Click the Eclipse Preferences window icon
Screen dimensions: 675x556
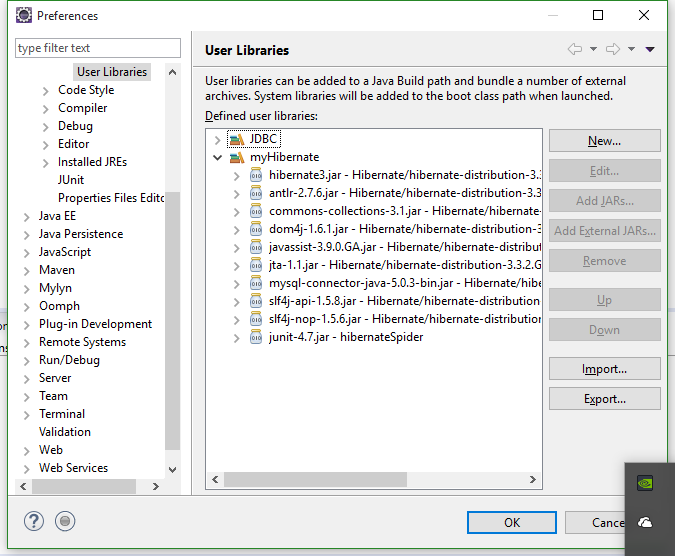[x=24, y=15]
